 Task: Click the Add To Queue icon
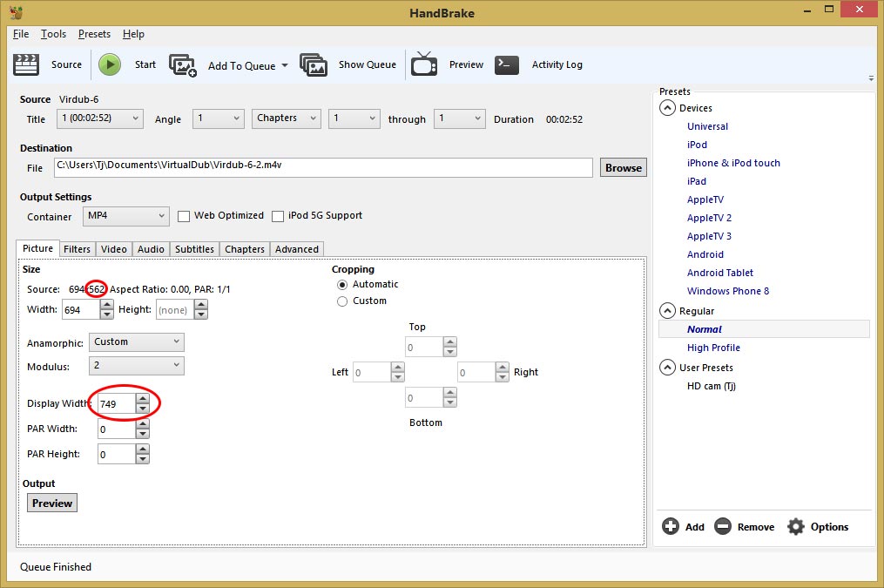[183, 65]
